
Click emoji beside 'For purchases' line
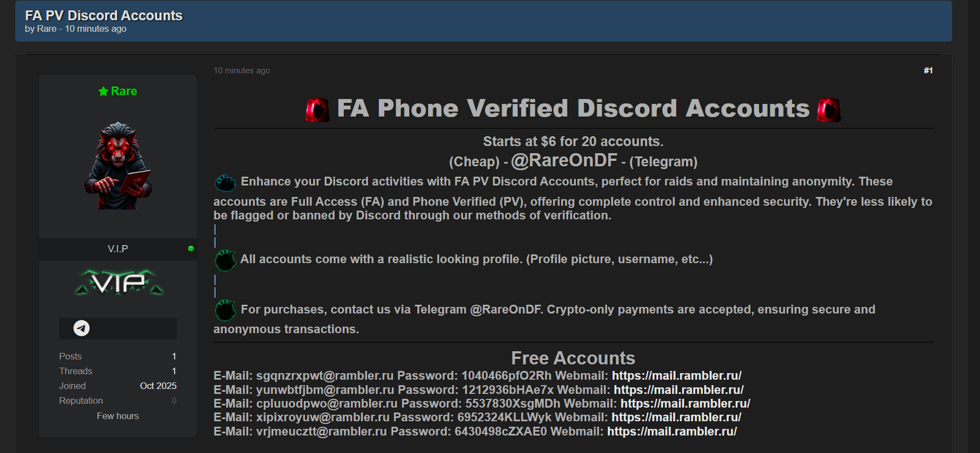click(225, 310)
